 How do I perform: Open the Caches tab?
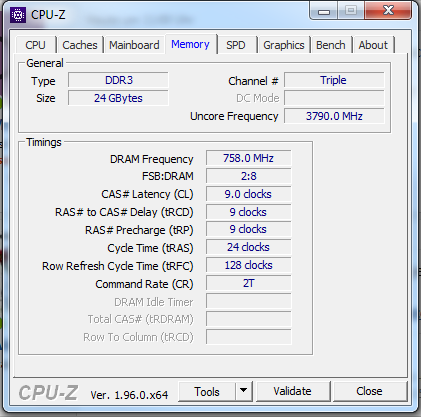point(80,45)
